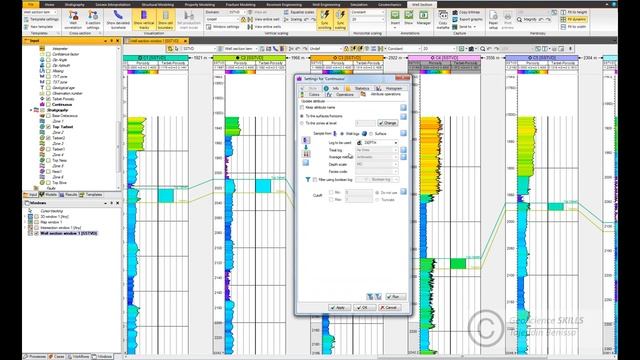Select Fit to height option
Screen dimensions: 640x360
click(x=574, y=13)
